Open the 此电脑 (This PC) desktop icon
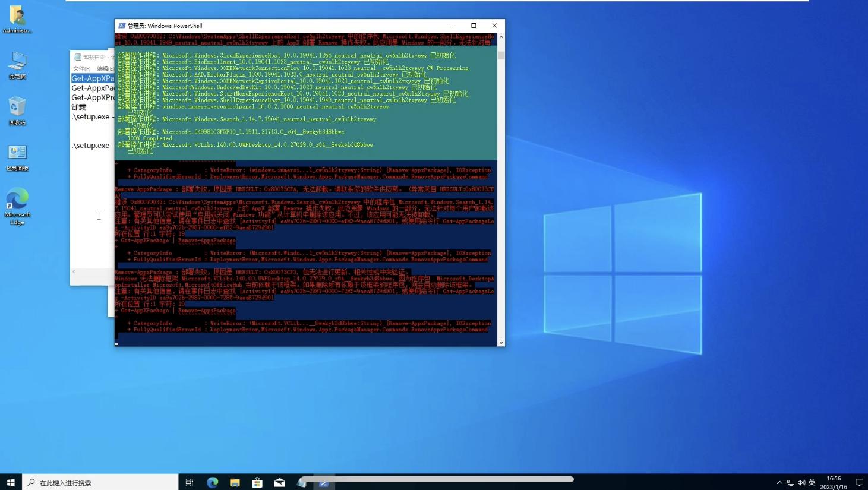The height and width of the screenshot is (490, 868). pyautogui.click(x=17, y=65)
